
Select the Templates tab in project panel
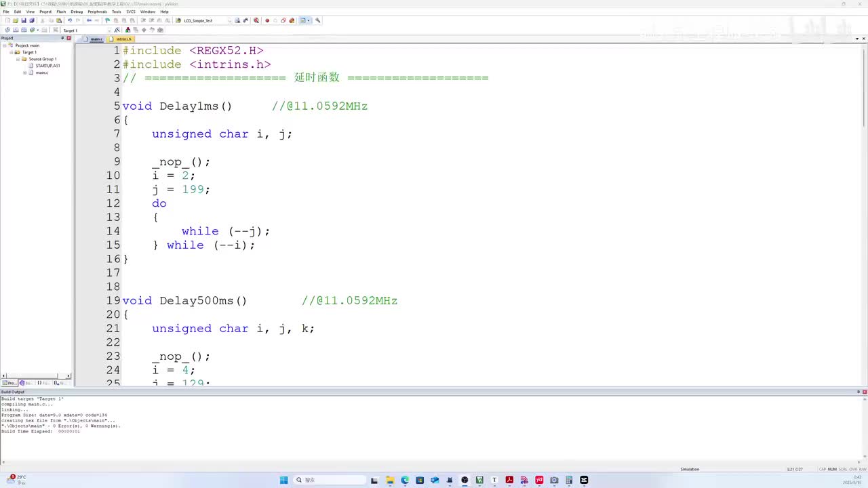[x=60, y=383]
